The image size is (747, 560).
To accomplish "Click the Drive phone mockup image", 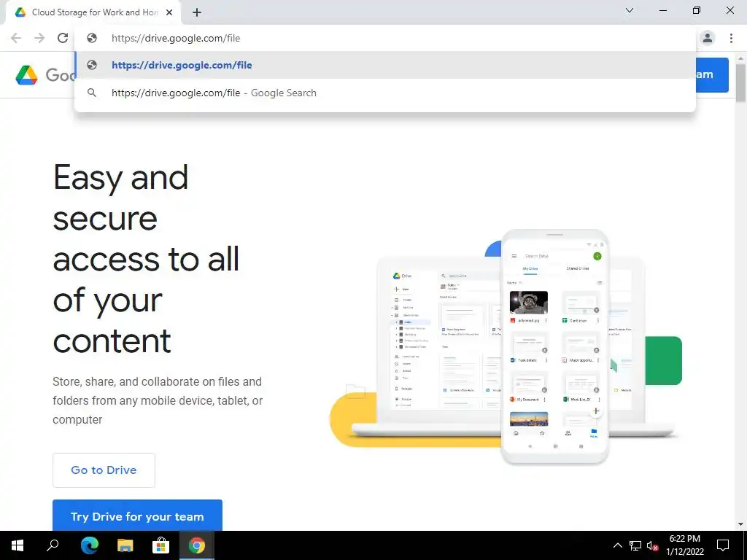I will click(555, 348).
